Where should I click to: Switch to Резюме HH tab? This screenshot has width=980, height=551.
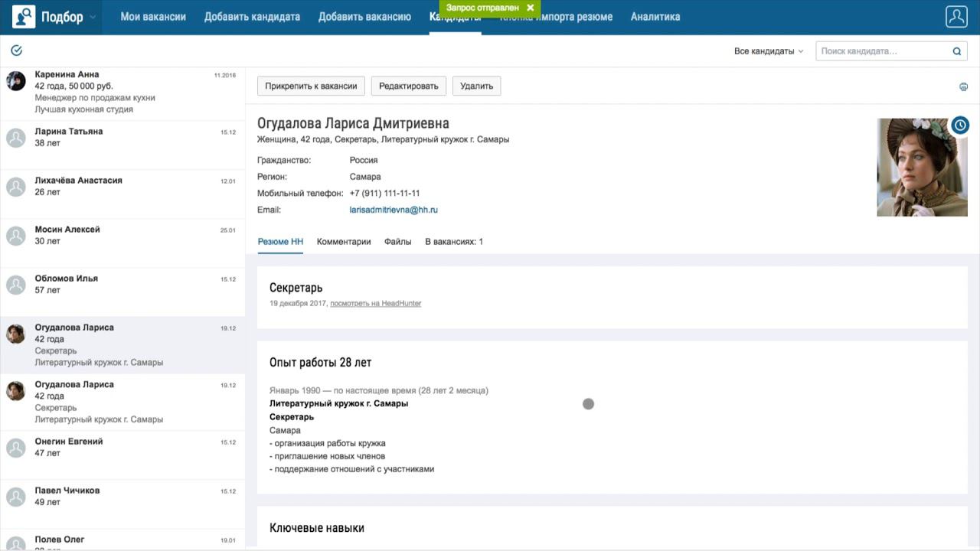pos(280,242)
